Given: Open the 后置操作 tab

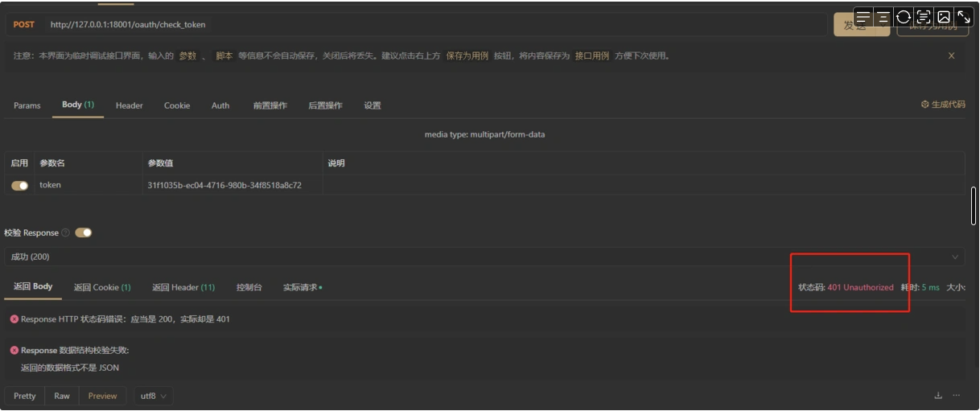Looking at the screenshot, I should pos(325,105).
